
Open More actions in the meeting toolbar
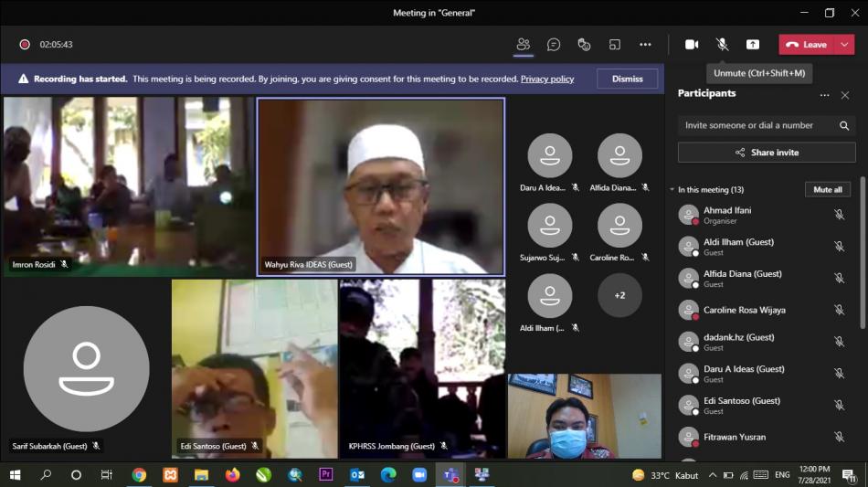645,45
